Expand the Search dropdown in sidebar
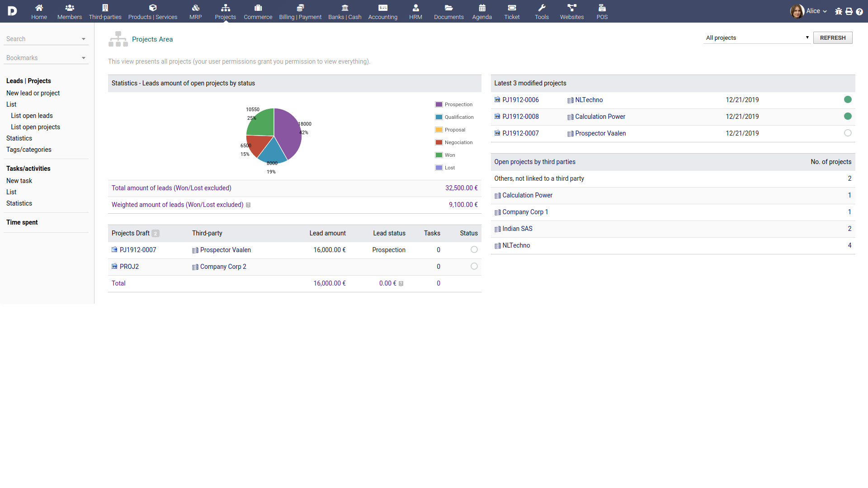Viewport: 868px width, 488px height. pyautogui.click(x=84, y=39)
